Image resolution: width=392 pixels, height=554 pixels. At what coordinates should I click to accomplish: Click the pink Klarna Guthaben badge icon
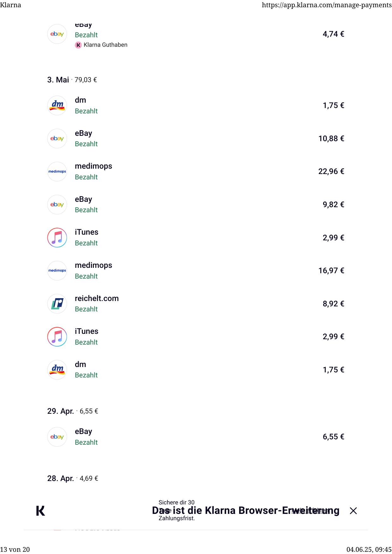click(78, 45)
